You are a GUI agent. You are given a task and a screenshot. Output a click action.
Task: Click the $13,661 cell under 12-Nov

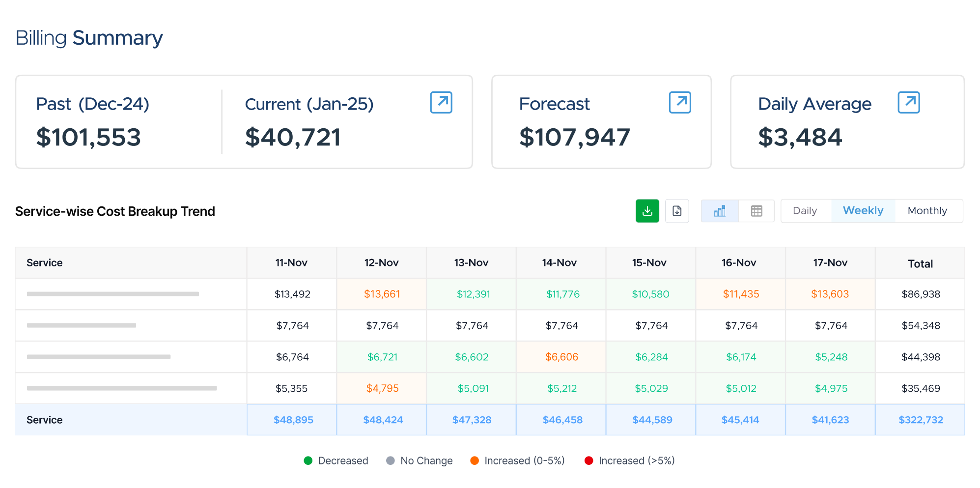pos(382,294)
